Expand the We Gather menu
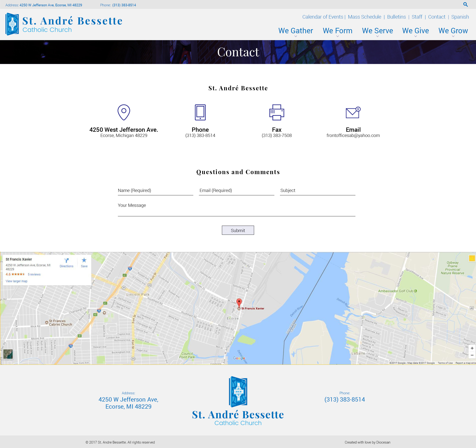 pos(295,31)
